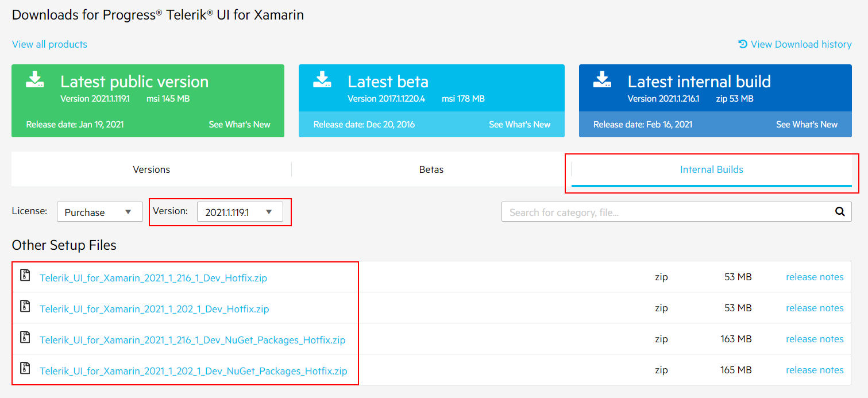Click the zip icon for 216_1_Dev_NuGet_Packages_Hotfix
Screen dimensions: 868x398
pos(25,337)
